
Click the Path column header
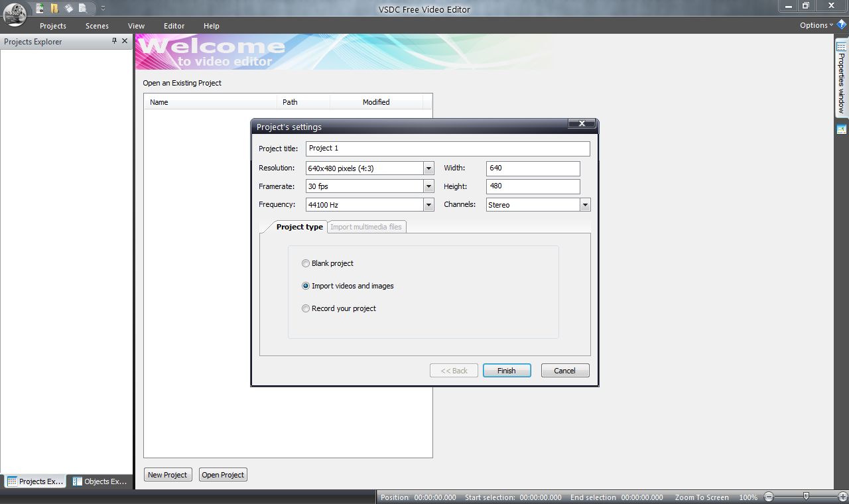pos(303,102)
